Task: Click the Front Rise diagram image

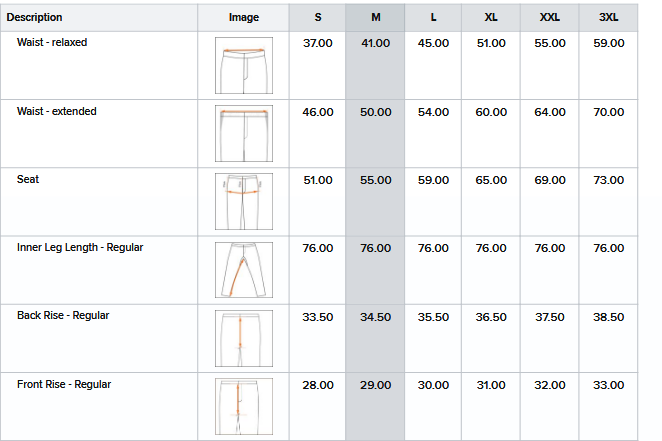Action: point(243,405)
